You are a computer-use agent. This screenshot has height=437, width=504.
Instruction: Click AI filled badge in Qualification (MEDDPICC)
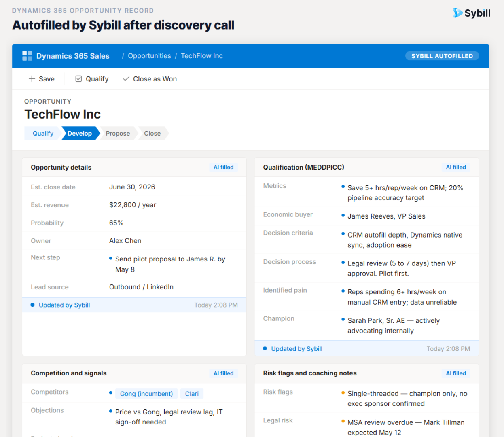click(x=456, y=167)
